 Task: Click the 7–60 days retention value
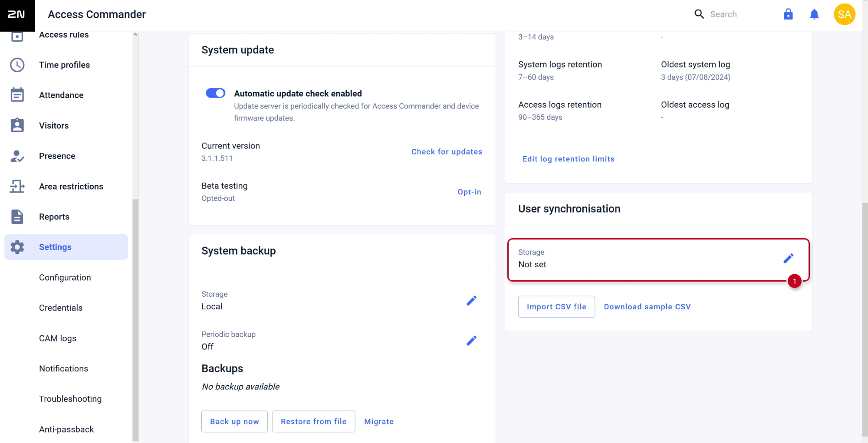pos(536,77)
